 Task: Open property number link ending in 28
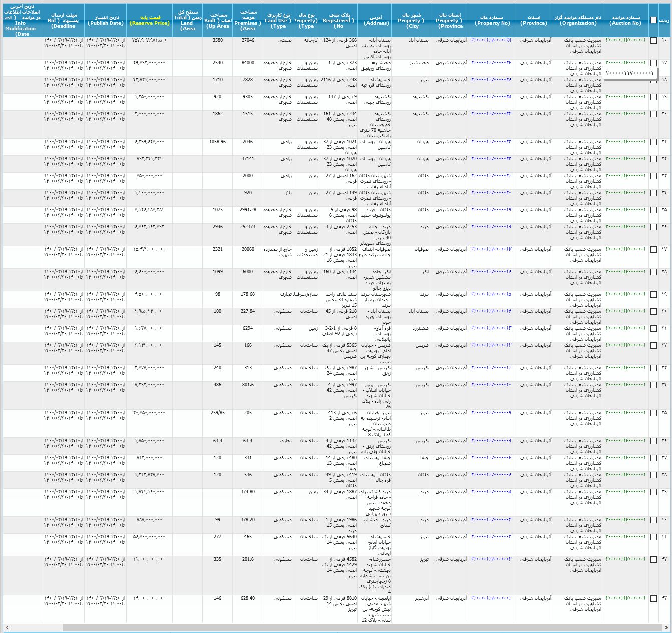tap(491, 40)
